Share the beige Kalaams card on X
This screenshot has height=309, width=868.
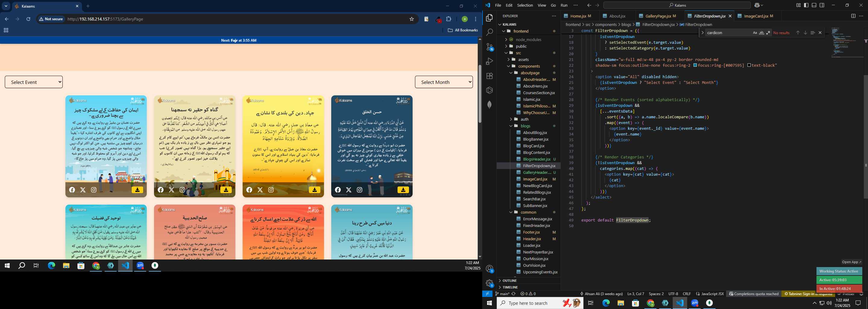pyautogui.click(x=171, y=190)
